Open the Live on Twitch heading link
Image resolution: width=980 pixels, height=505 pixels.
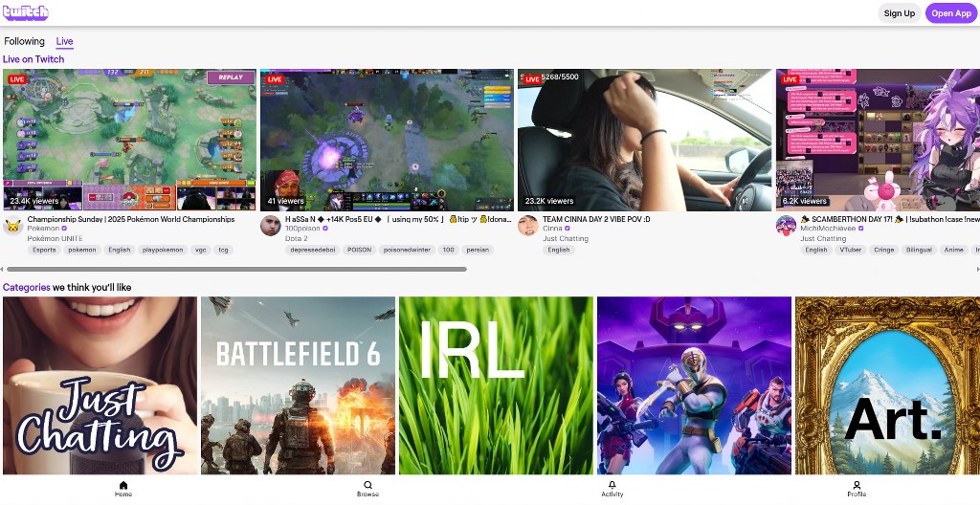click(33, 59)
